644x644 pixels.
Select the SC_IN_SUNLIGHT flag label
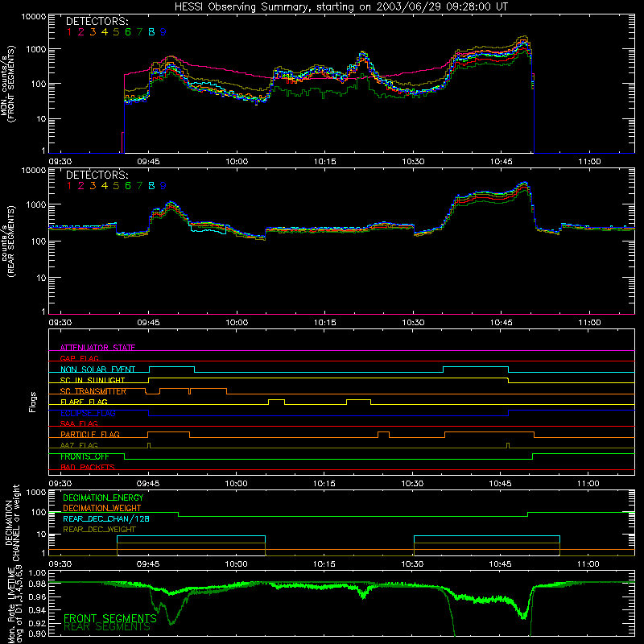[93, 380]
